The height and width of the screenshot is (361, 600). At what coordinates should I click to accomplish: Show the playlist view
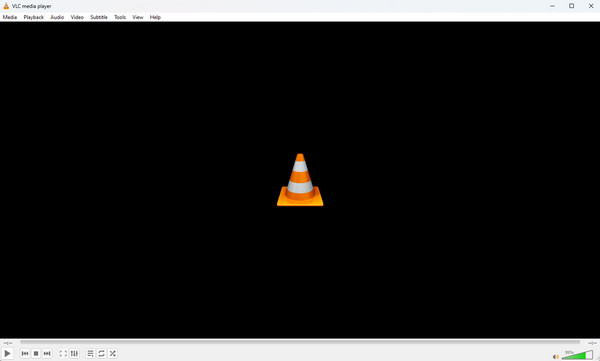coord(90,353)
